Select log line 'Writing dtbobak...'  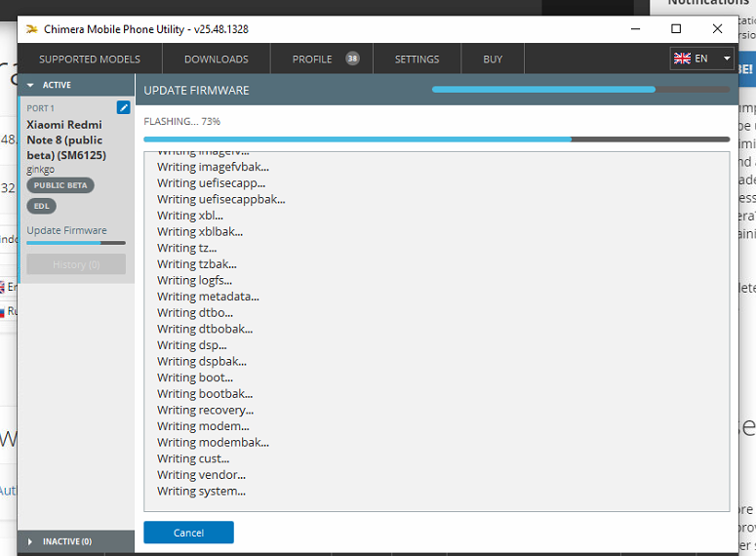click(x=205, y=329)
